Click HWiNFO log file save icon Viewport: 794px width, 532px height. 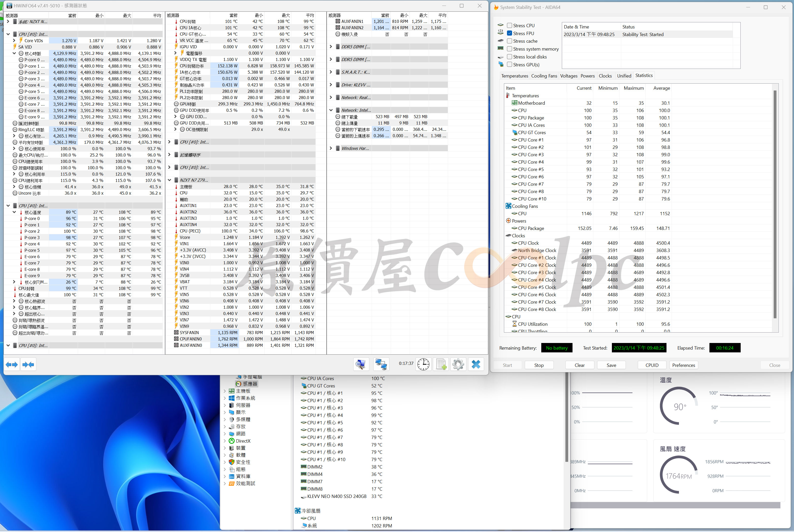pyautogui.click(x=441, y=365)
